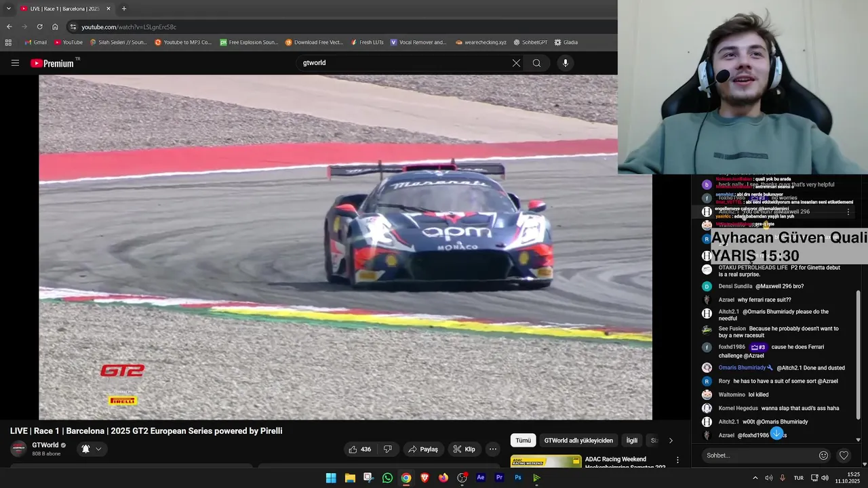Image resolution: width=868 pixels, height=488 pixels.
Task: Open wearechecking.xyz bookmark
Action: [481, 42]
